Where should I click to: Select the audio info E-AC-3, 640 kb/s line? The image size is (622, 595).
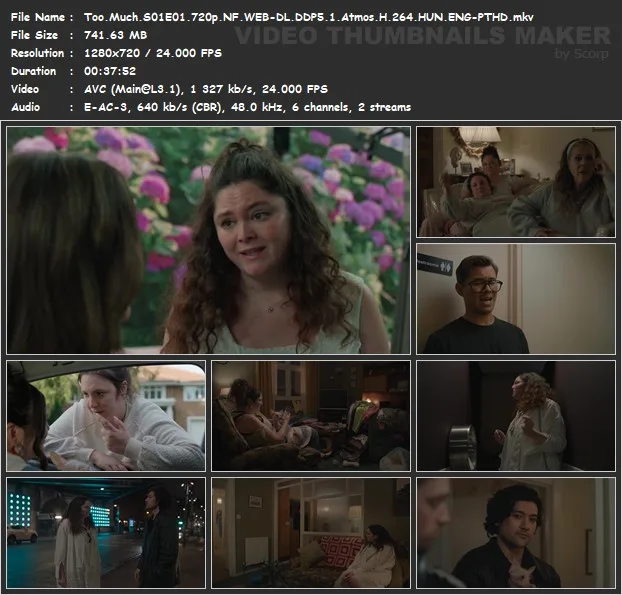(248, 107)
